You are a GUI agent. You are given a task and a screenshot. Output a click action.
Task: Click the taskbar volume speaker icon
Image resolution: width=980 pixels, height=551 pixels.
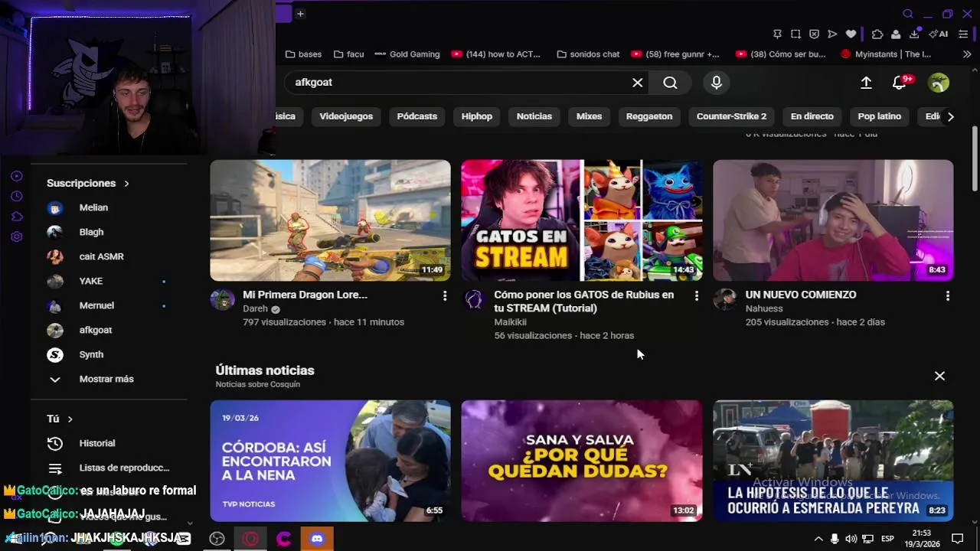click(851, 539)
